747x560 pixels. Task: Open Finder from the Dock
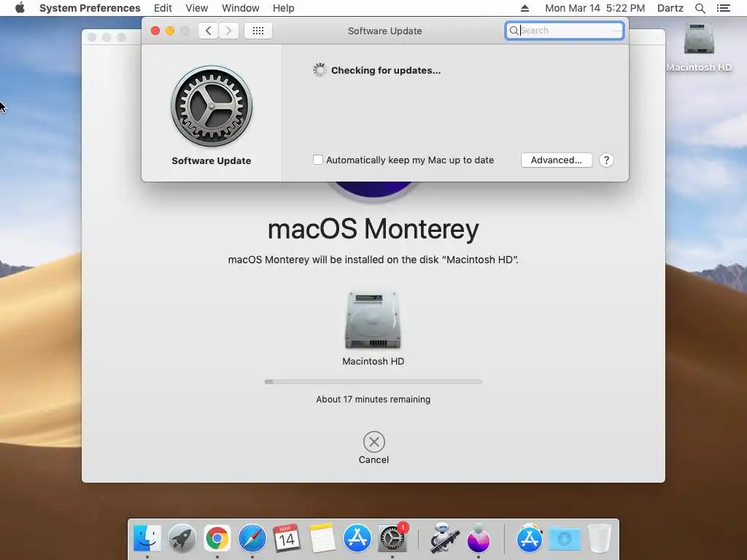coord(147,539)
